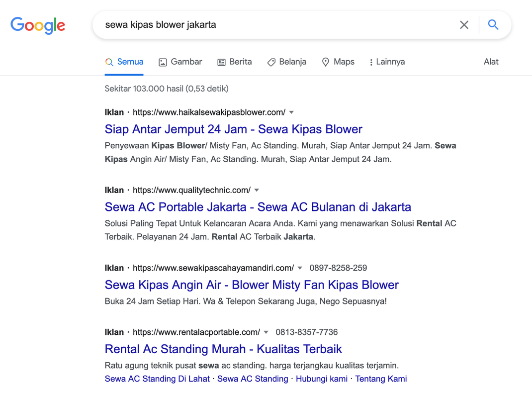Click the blue magnifier search icon
The width and height of the screenshot is (532, 398).
coord(493,25)
